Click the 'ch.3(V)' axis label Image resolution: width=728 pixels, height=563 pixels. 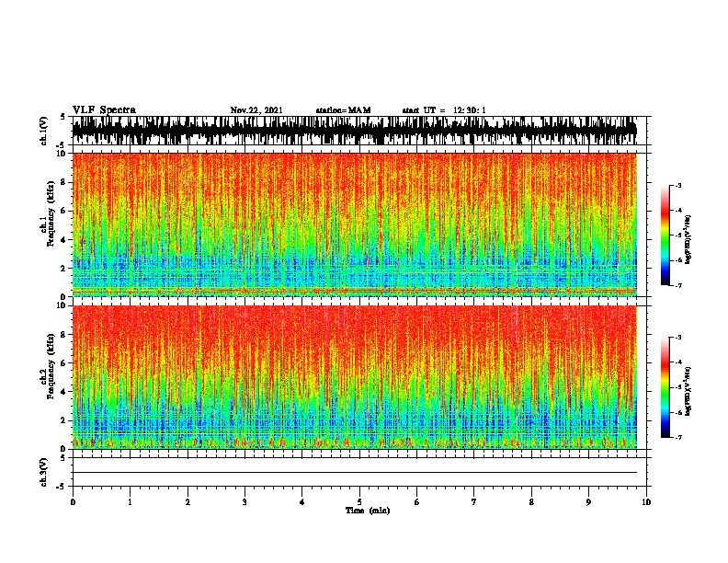[44, 472]
